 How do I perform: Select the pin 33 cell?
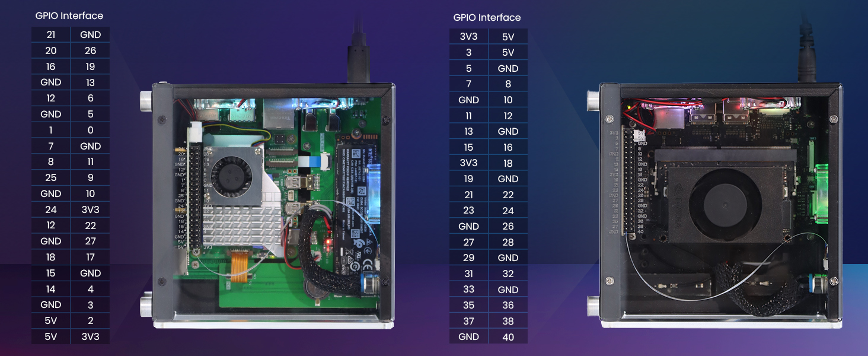[x=469, y=290]
